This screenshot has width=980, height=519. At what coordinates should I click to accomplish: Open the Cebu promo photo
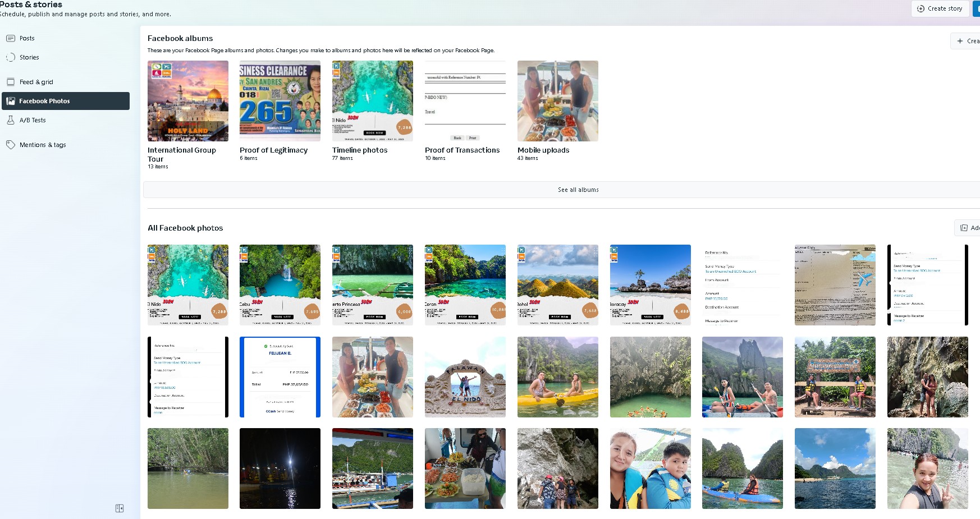(x=280, y=285)
